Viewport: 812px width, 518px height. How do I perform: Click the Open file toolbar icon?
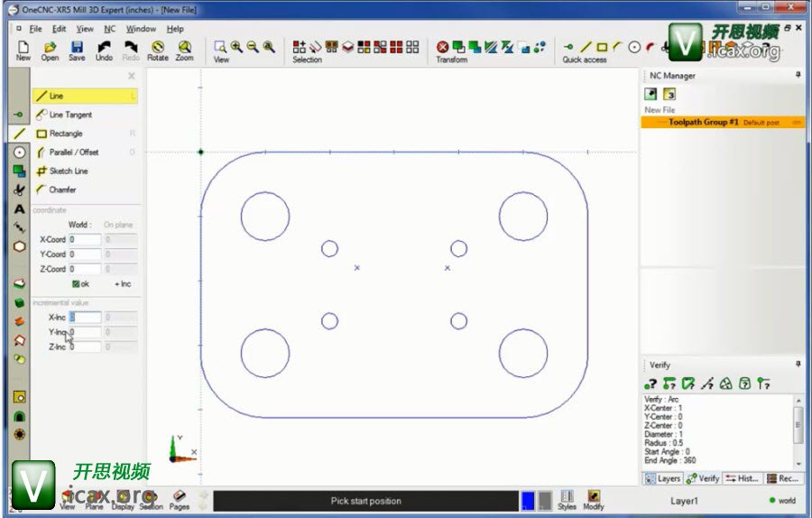click(50, 51)
